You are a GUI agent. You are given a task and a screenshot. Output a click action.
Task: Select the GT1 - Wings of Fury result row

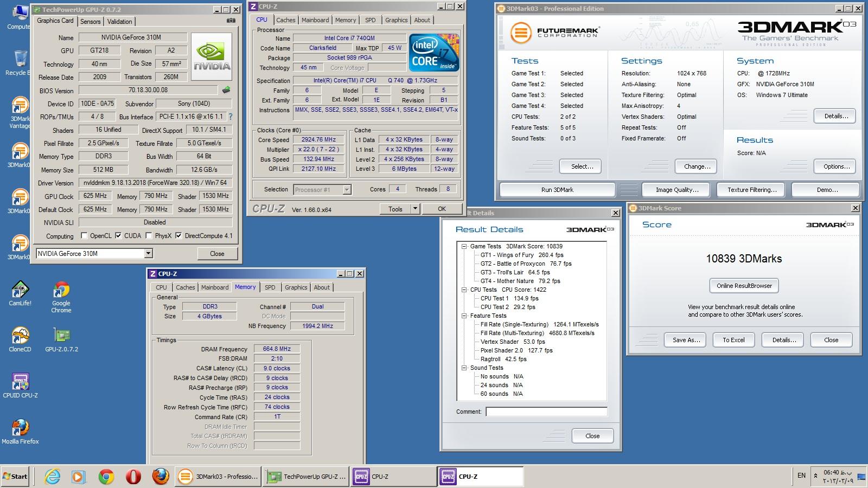[x=521, y=255]
